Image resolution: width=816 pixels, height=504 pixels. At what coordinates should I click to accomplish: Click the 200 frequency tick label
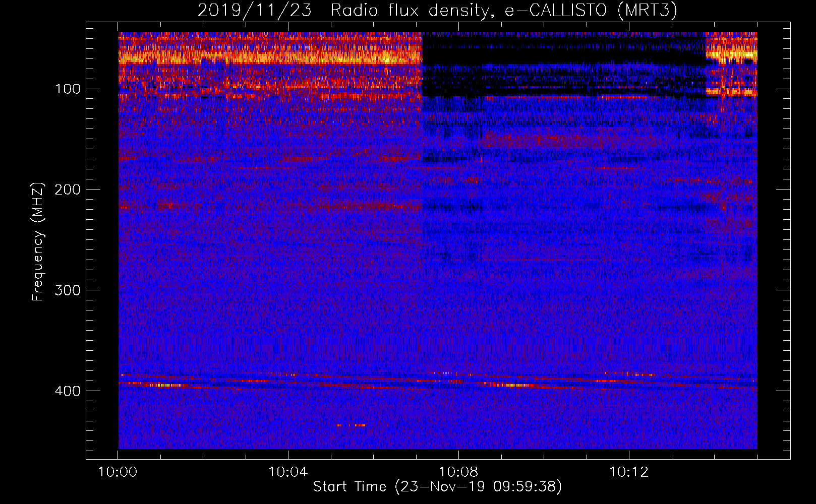pyautogui.click(x=68, y=190)
